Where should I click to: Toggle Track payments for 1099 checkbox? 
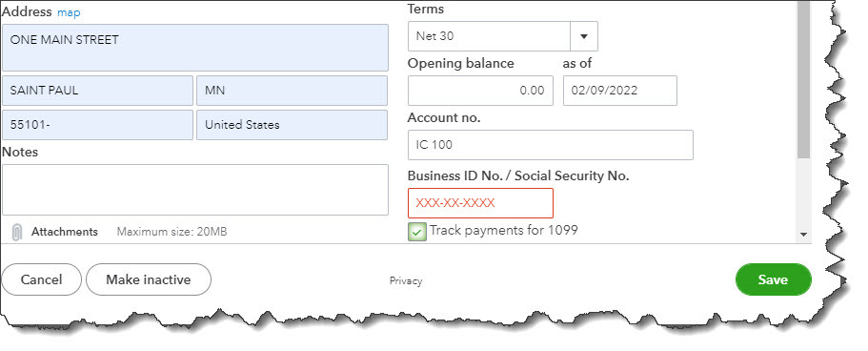416,232
